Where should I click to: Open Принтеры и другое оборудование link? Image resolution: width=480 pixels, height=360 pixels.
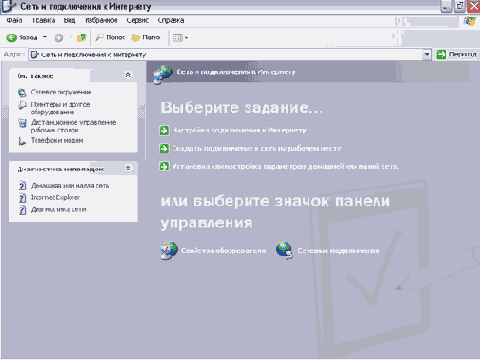coord(60,108)
